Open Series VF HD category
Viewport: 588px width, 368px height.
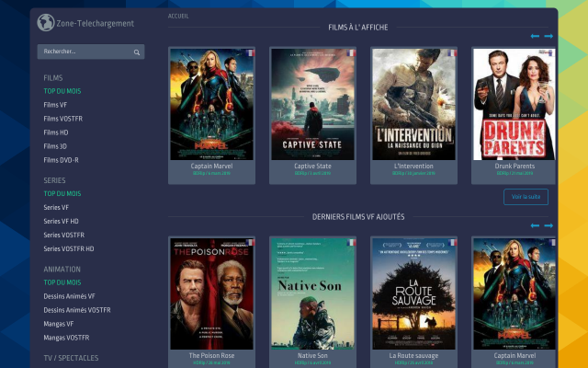(62, 221)
